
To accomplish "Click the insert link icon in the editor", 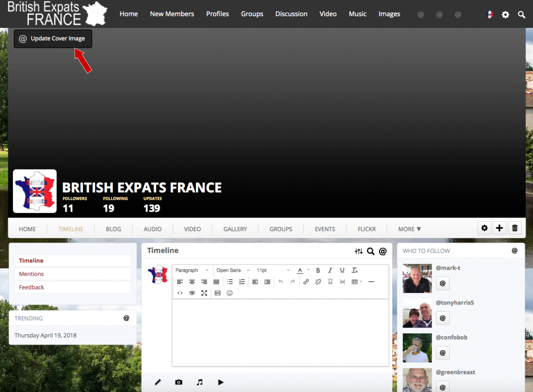I will [x=306, y=282].
